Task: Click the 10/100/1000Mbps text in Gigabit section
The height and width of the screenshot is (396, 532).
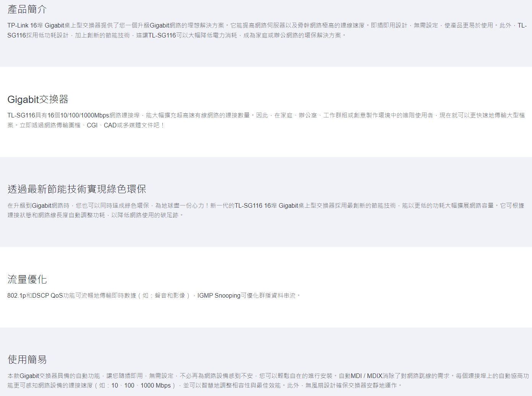Action: tap(84, 115)
